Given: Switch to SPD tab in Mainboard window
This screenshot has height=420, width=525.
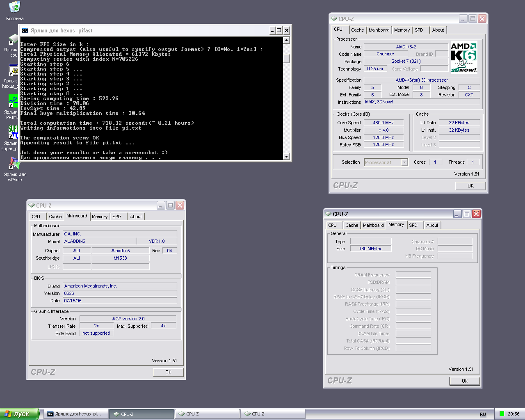Looking at the screenshot, I should (x=117, y=217).
